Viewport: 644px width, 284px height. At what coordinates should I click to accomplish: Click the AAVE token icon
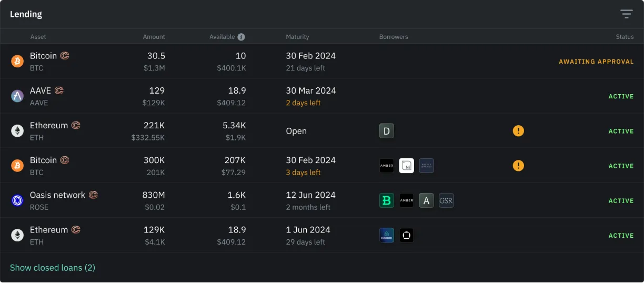[x=18, y=96]
